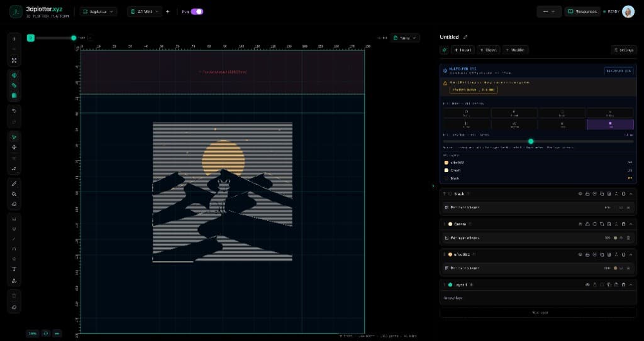Click the Redo arrow icon

[x=14, y=121]
